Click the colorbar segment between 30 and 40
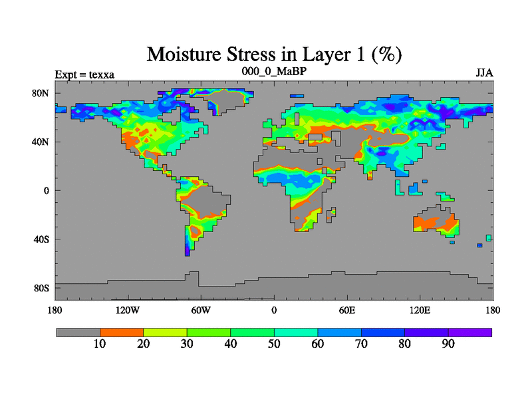 209,332
